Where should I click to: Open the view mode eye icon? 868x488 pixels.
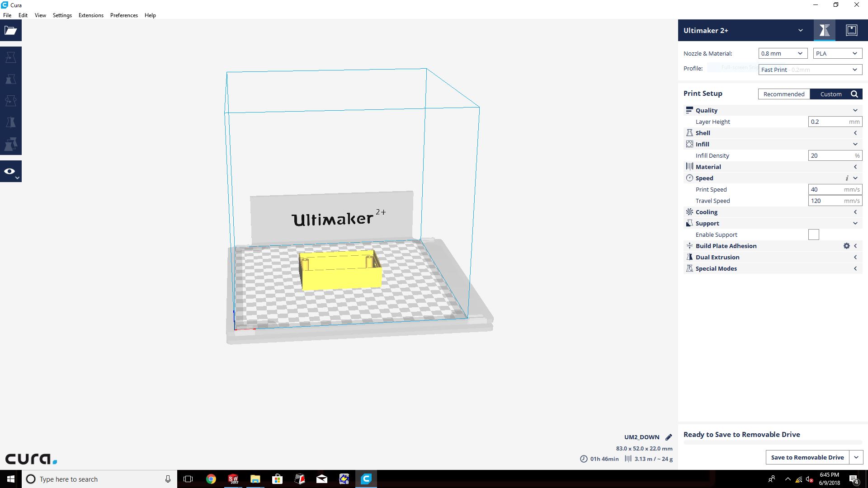(10, 171)
